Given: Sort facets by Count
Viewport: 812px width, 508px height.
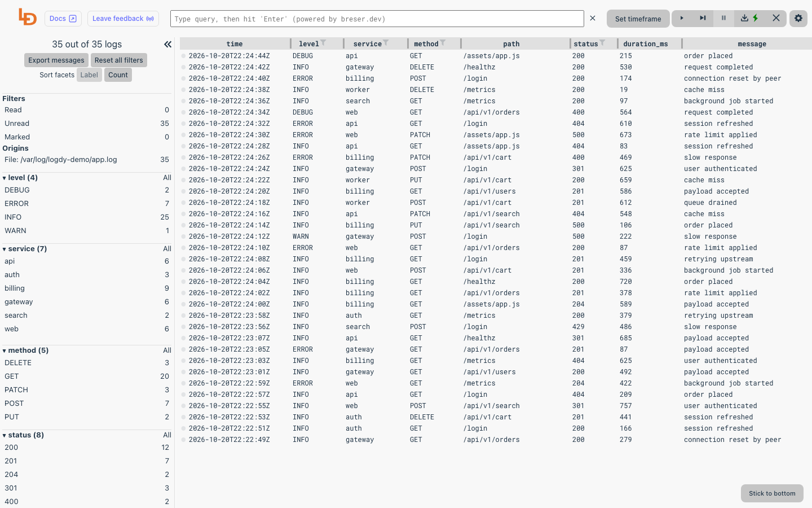Looking at the screenshot, I should [118, 75].
